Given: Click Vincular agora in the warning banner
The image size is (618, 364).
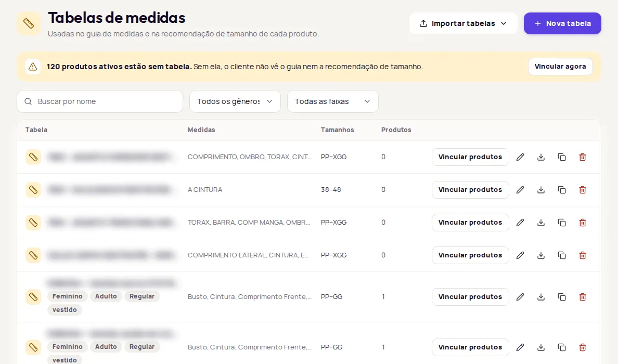Looking at the screenshot, I should click(560, 66).
